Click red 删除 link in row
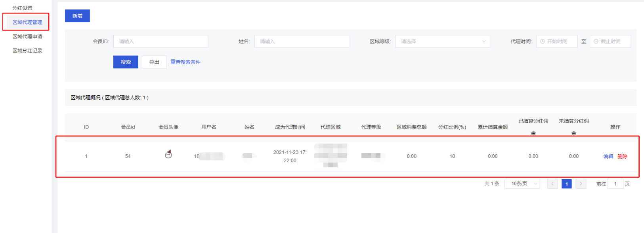 (x=622, y=157)
